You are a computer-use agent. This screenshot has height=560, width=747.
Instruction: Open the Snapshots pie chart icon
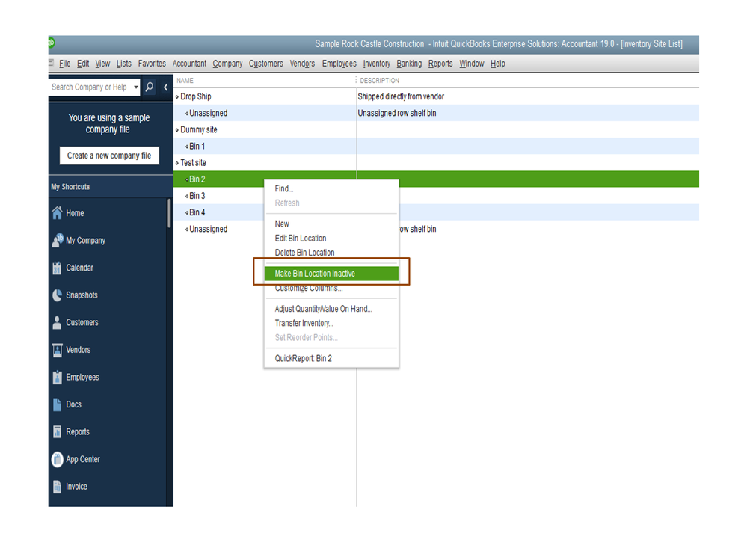[x=57, y=295]
